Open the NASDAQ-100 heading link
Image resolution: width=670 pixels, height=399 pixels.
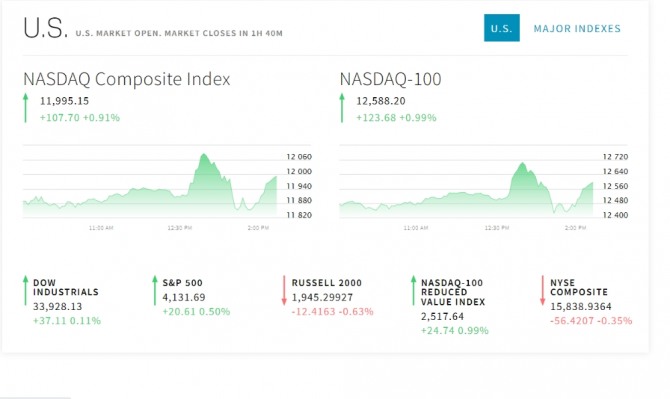390,79
